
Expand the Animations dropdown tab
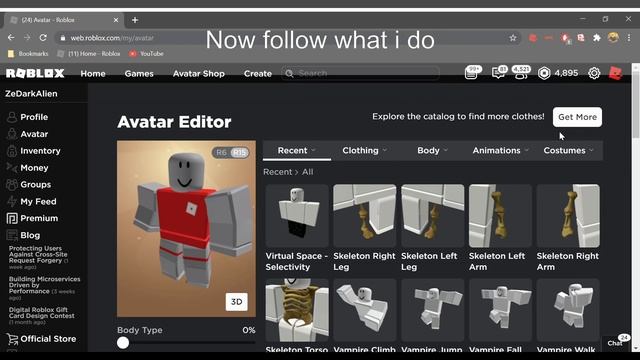pyautogui.click(x=500, y=151)
